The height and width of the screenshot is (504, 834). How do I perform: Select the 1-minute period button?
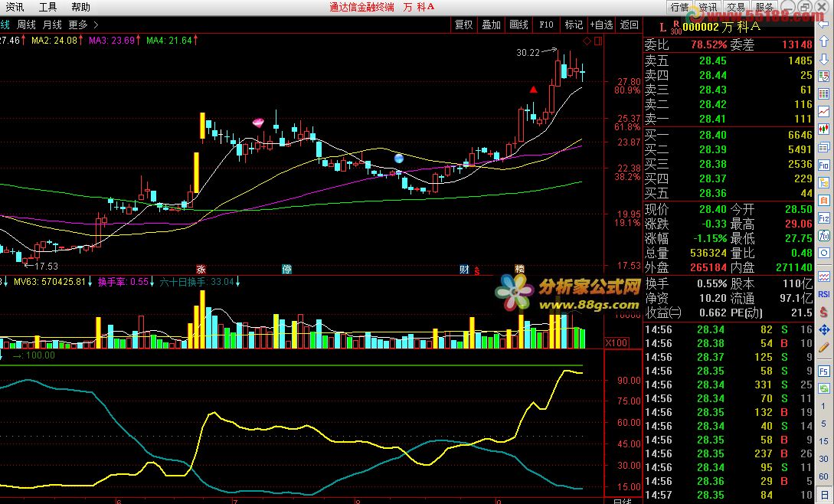[823, 406]
